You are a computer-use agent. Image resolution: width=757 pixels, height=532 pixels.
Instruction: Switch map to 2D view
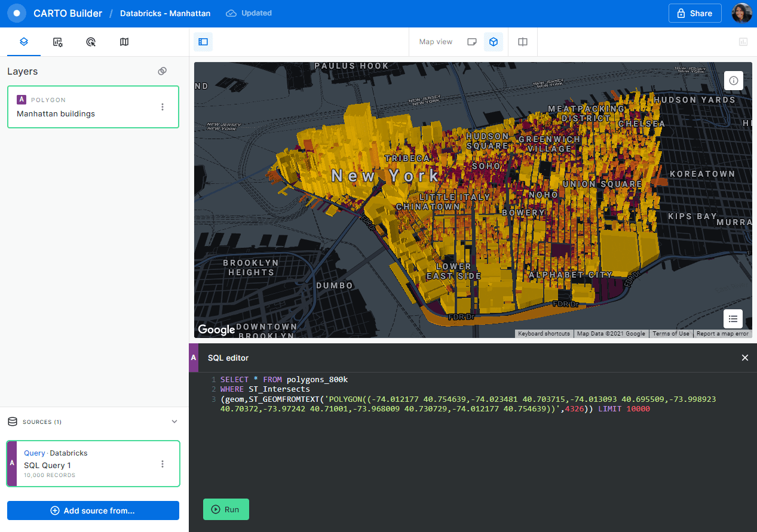coord(471,41)
